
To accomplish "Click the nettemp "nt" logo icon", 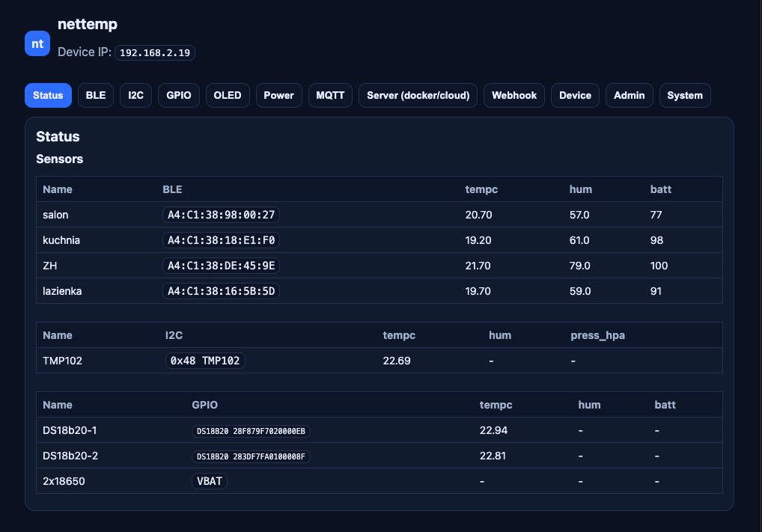I will pos(37,43).
